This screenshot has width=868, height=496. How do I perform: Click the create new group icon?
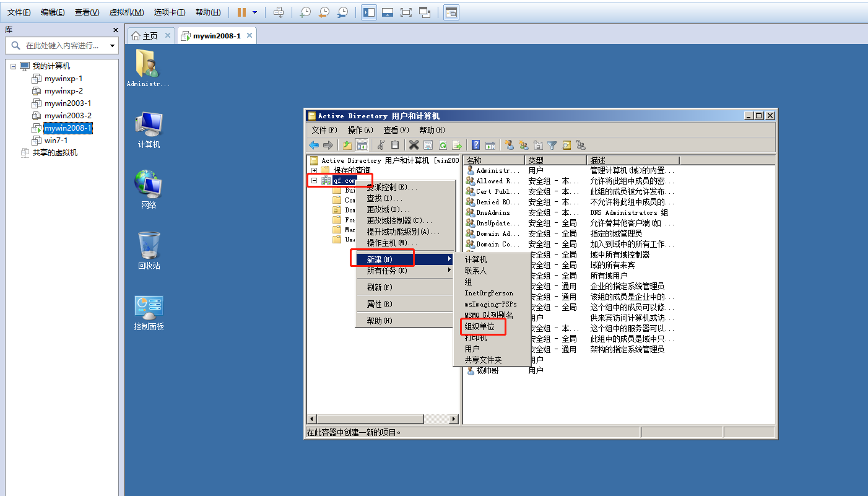524,145
